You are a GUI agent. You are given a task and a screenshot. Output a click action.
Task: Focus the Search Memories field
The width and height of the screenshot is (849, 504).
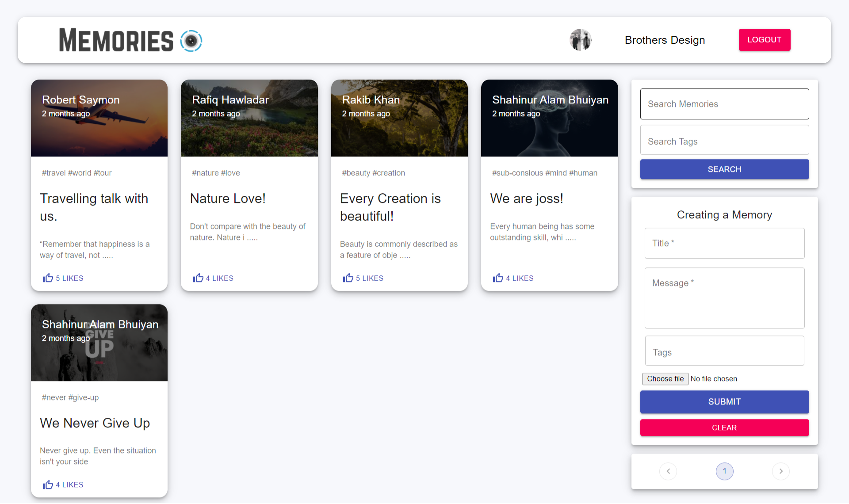pos(724,104)
